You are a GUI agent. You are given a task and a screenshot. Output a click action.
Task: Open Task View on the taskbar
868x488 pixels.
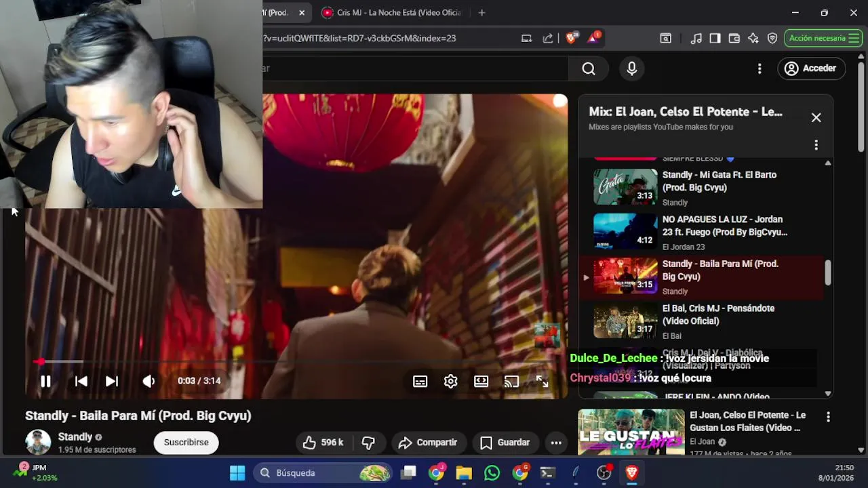[408, 473]
